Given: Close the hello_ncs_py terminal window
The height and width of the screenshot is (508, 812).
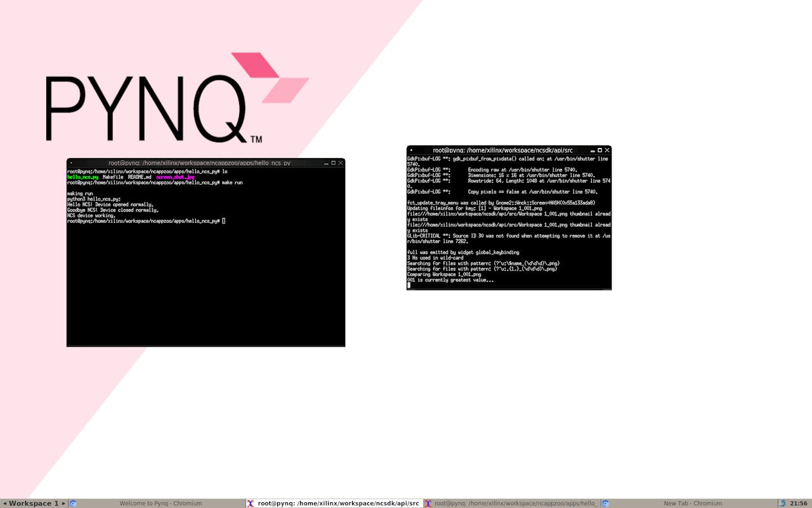Looking at the screenshot, I should (x=341, y=163).
